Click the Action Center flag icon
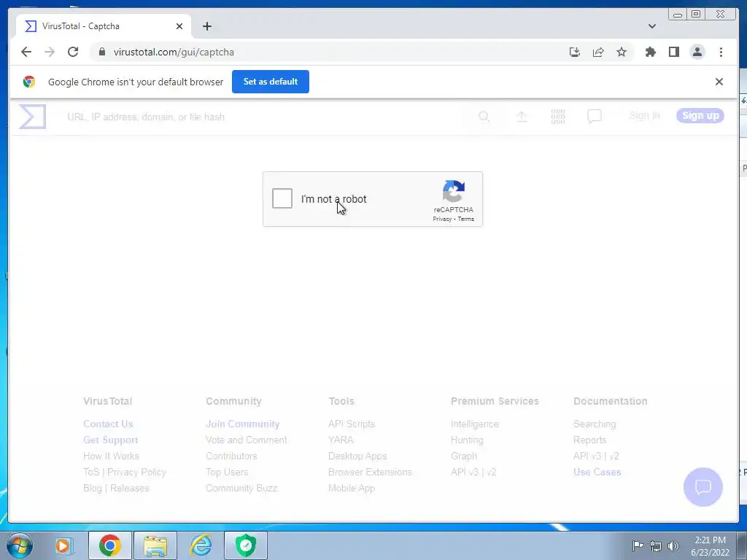Screen dimensions: 747x560 (x=638, y=545)
